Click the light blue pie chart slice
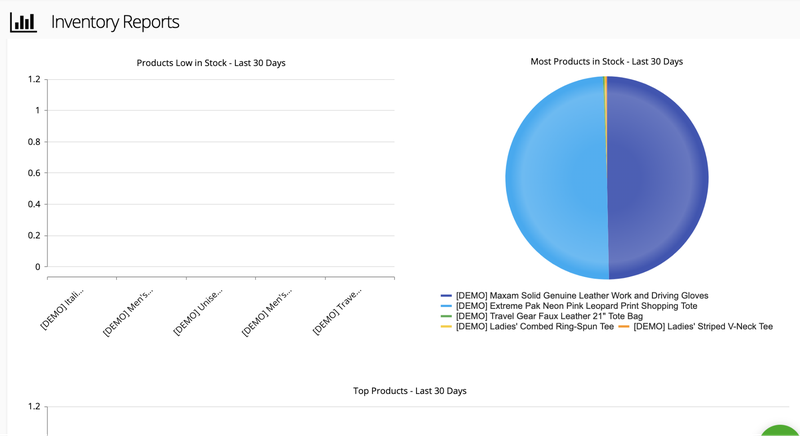The image size is (800, 436). [x=556, y=178]
